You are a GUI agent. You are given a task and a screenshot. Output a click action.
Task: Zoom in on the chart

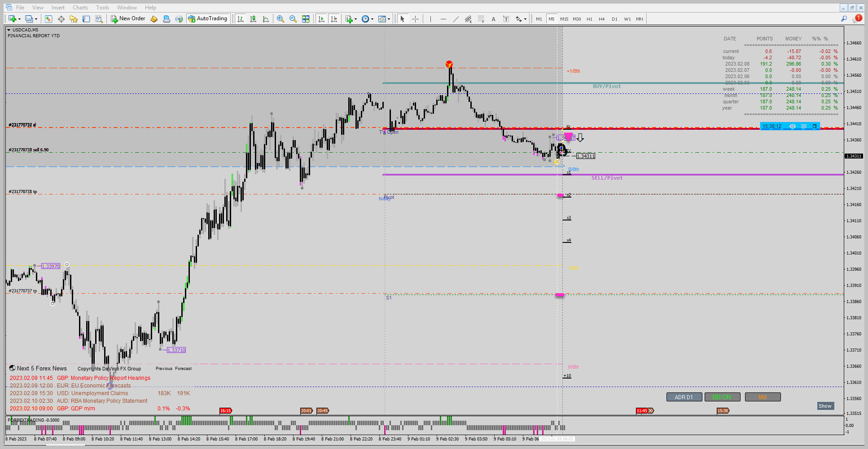pos(281,19)
